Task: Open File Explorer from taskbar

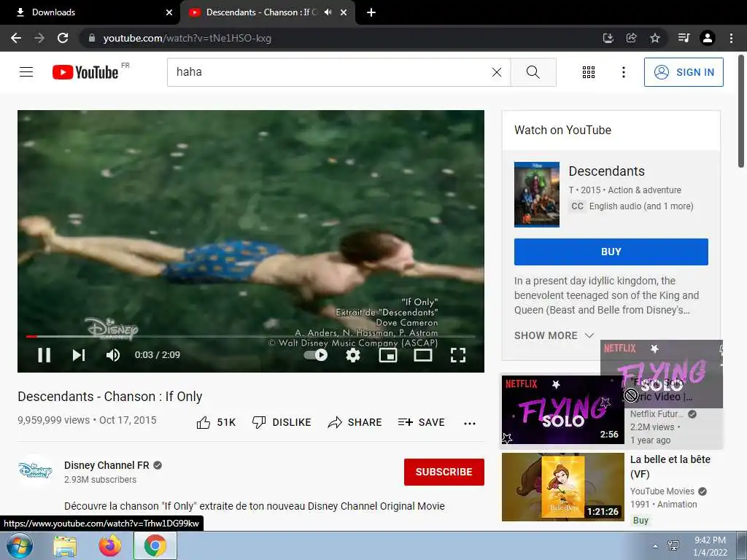Action: pyautogui.click(x=65, y=546)
